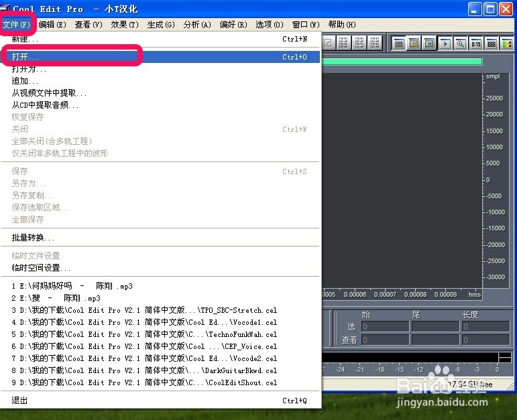This screenshot has width=517, height=420.
Task: Choose 新建... from the File menu
Action: [x=160, y=39]
